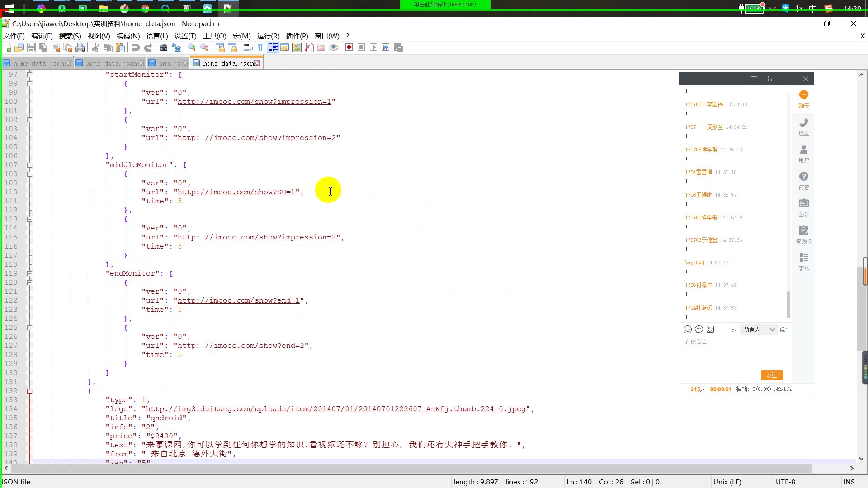
Task: Collapse the startMonitor fold at line 97
Action: [x=29, y=75]
